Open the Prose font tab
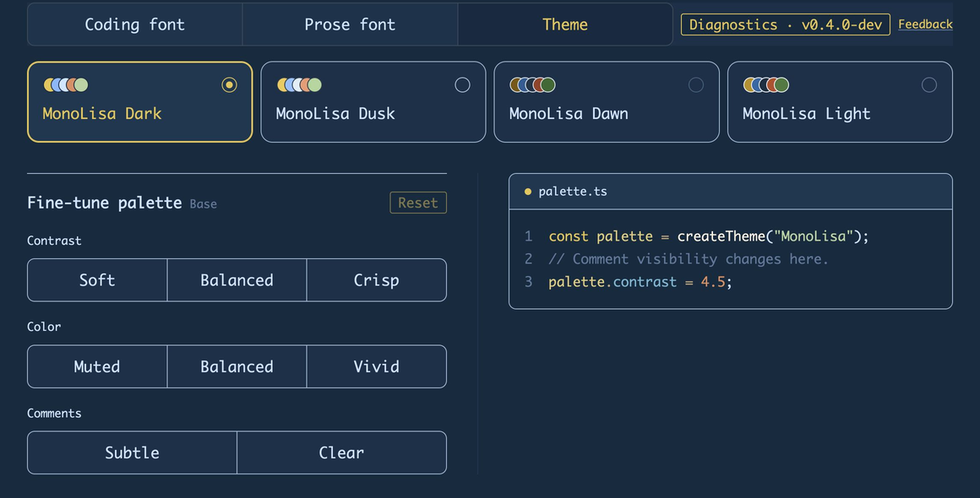 350,24
